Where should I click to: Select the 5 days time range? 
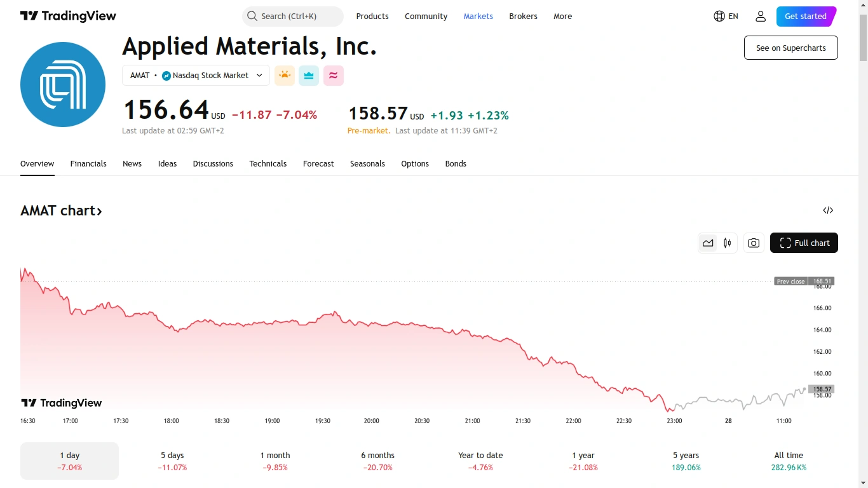pyautogui.click(x=172, y=461)
